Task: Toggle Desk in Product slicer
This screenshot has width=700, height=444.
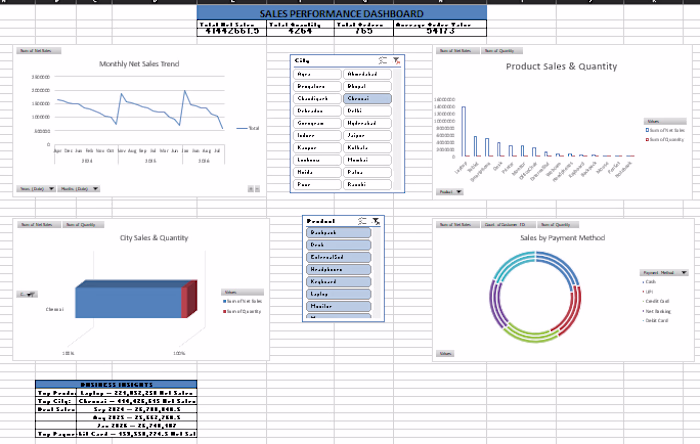Action: (338, 245)
